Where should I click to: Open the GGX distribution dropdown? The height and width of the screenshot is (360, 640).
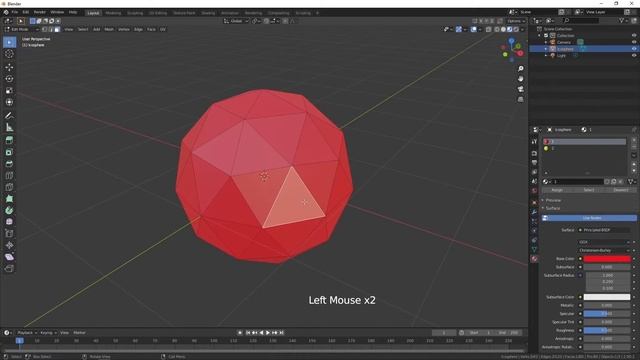click(604, 242)
